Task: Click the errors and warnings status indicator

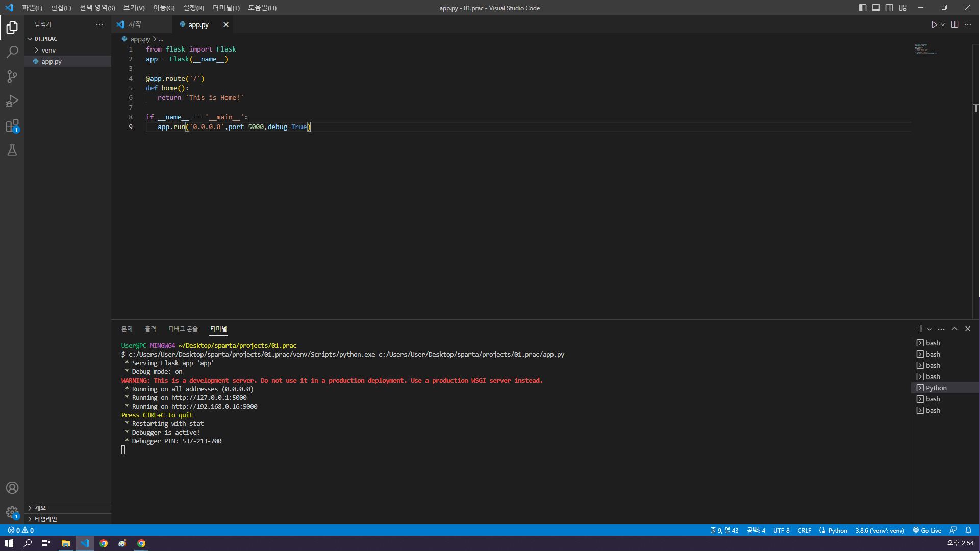Action: pyautogui.click(x=21, y=531)
